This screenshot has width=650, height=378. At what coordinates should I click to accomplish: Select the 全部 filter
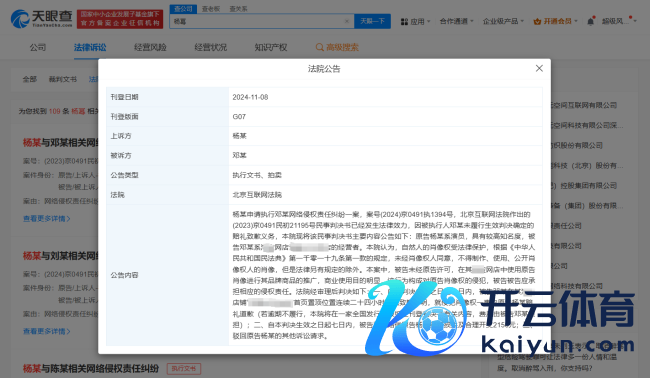29,79
